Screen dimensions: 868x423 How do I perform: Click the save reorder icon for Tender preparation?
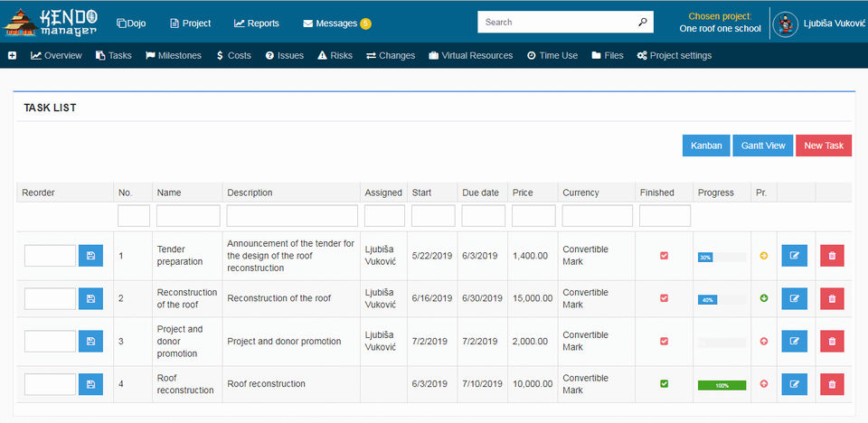90,257
